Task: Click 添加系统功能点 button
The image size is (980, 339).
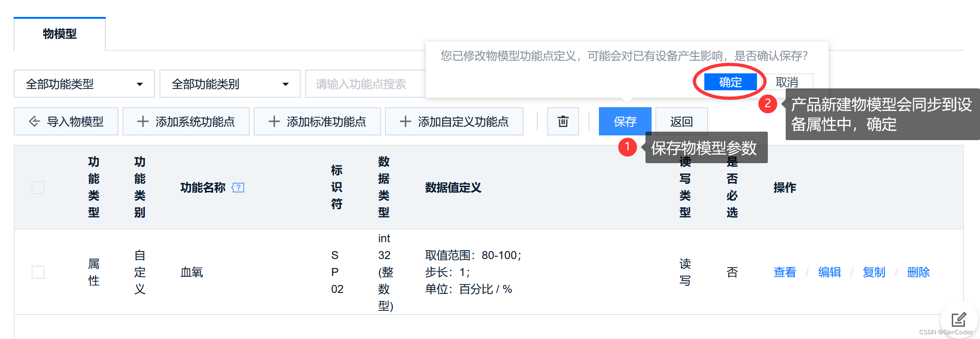Action: pyautogui.click(x=186, y=121)
